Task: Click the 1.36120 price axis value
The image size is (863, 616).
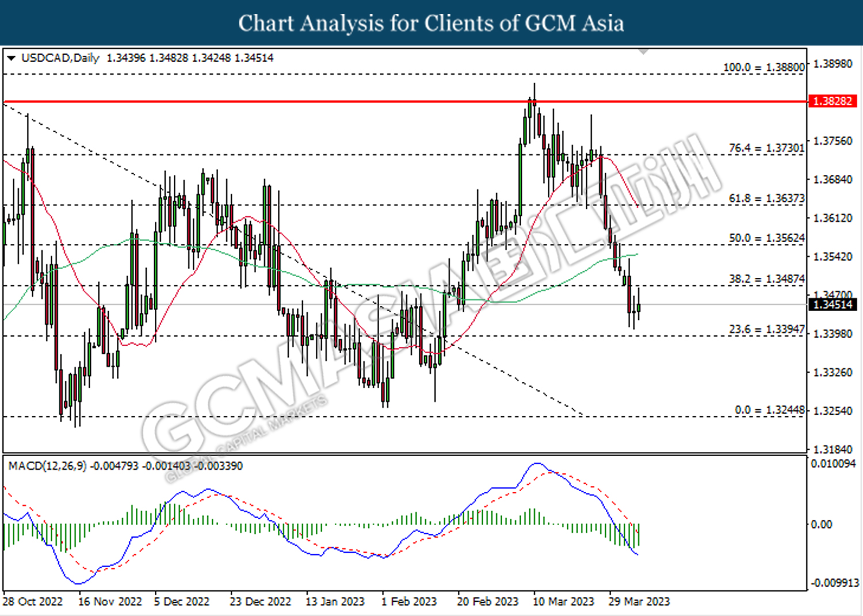Action: coord(833,218)
